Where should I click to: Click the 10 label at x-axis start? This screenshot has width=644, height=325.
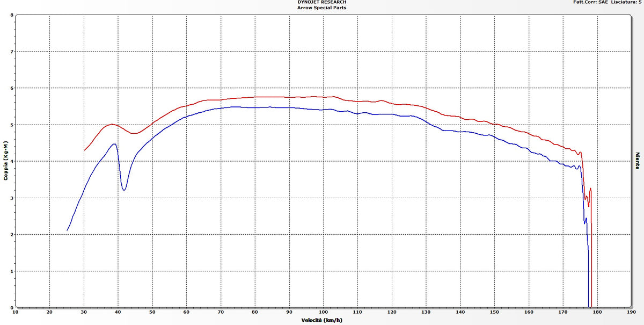(x=15, y=310)
